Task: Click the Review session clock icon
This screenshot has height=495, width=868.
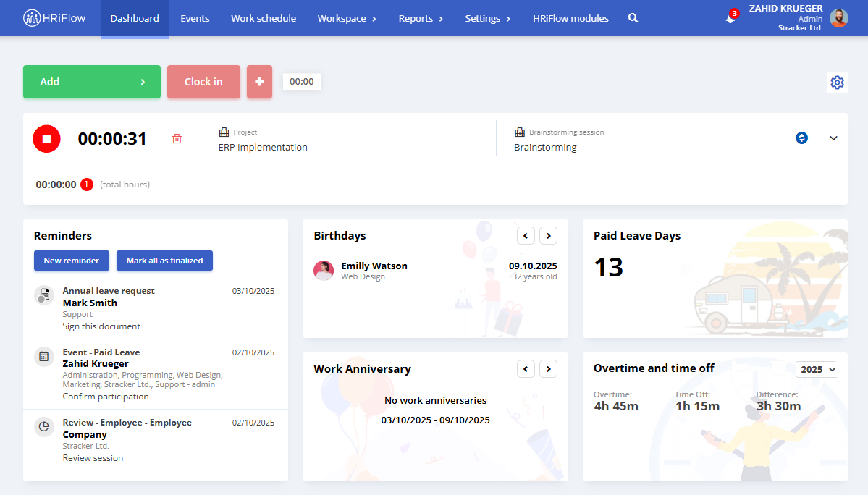Action: (x=44, y=427)
